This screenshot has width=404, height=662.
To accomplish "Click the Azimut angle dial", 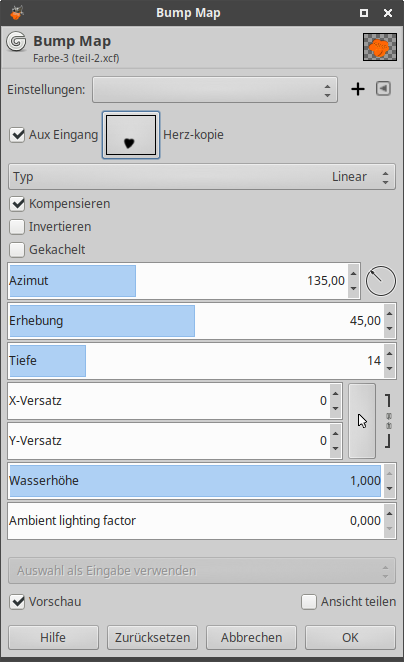I will click(x=381, y=281).
